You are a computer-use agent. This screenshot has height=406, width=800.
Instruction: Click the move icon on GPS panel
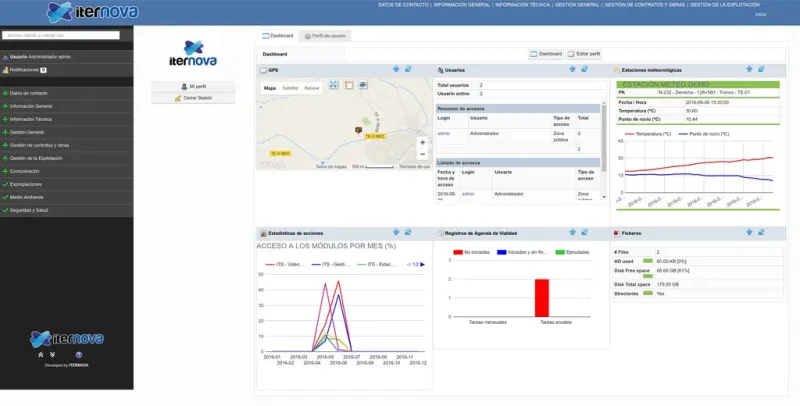pos(396,69)
